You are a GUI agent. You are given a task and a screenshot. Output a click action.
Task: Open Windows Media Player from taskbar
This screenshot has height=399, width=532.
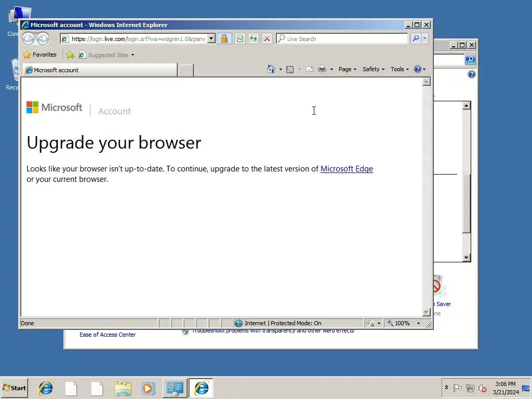click(x=149, y=388)
